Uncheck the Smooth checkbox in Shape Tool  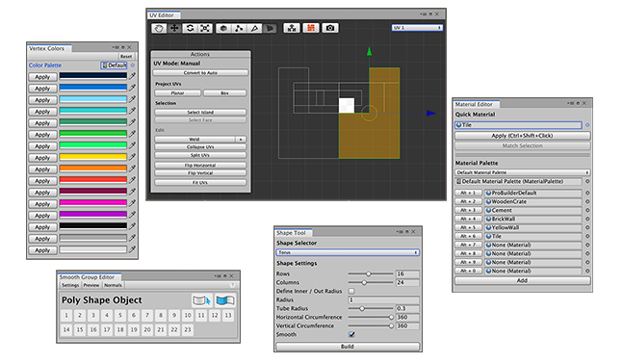coord(351,334)
